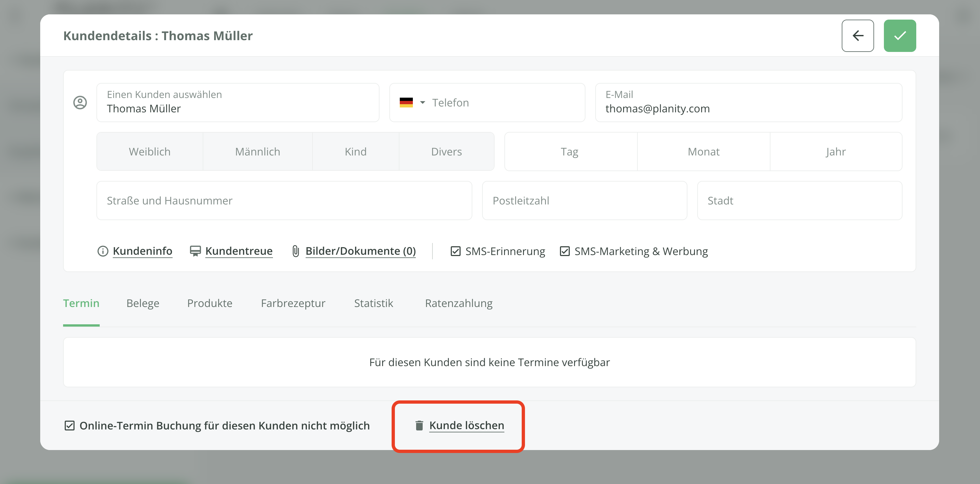This screenshot has width=980, height=484.
Task: Open the Tag birthday dropdown
Action: [570, 152]
